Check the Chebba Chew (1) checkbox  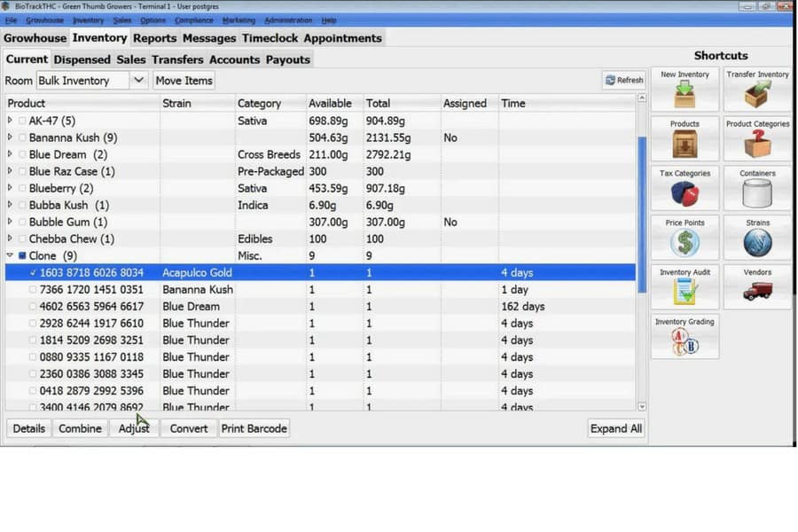click(22, 239)
